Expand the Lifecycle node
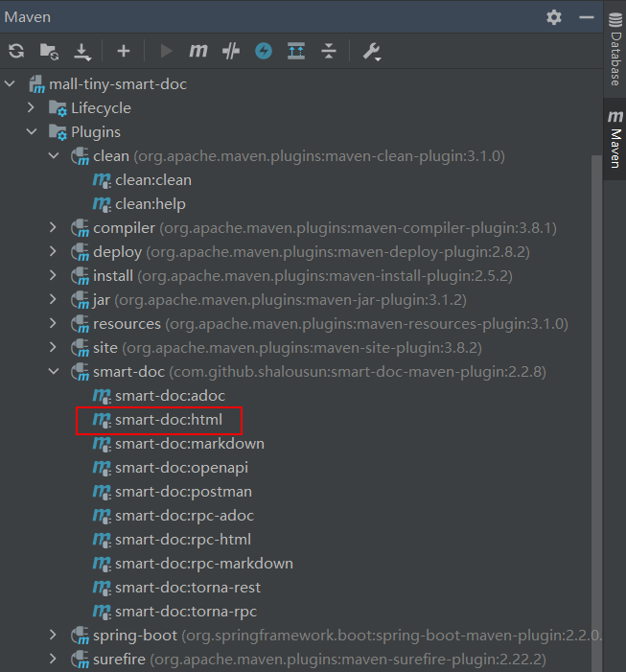This screenshot has width=626, height=672. [x=31, y=107]
